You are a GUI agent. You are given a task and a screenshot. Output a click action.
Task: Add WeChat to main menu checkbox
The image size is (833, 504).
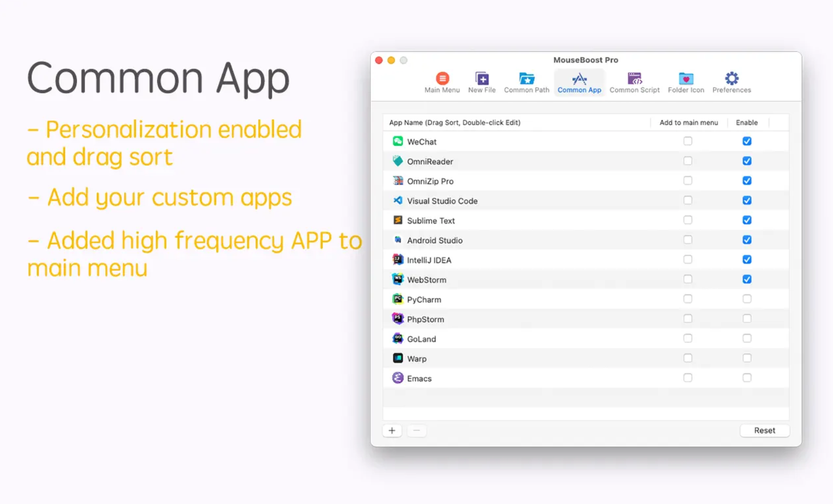[688, 141]
